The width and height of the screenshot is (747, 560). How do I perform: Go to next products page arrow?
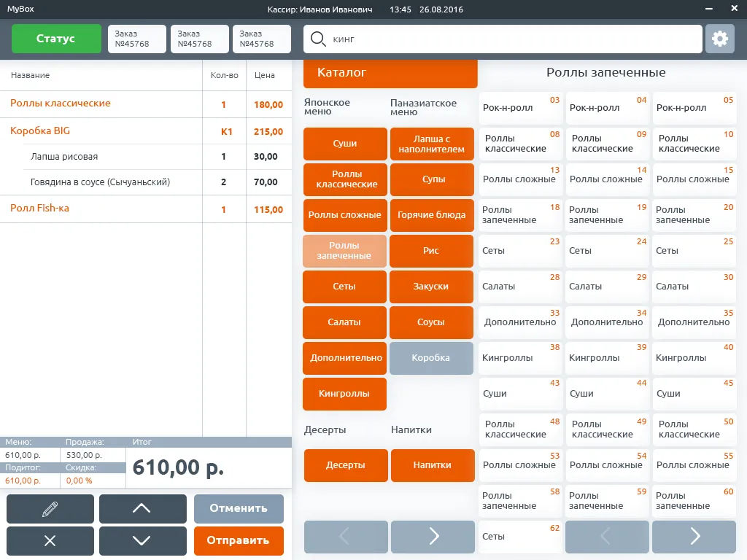(694, 537)
